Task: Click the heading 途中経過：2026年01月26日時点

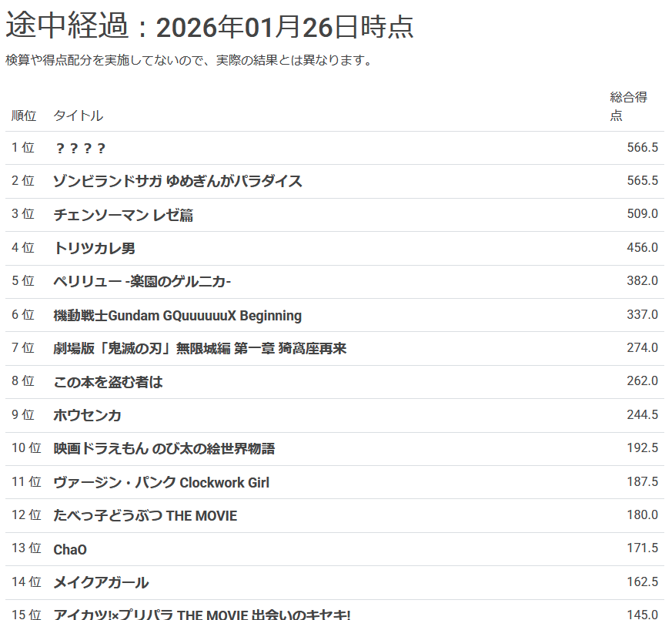Action: pyautogui.click(x=209, y=27)
